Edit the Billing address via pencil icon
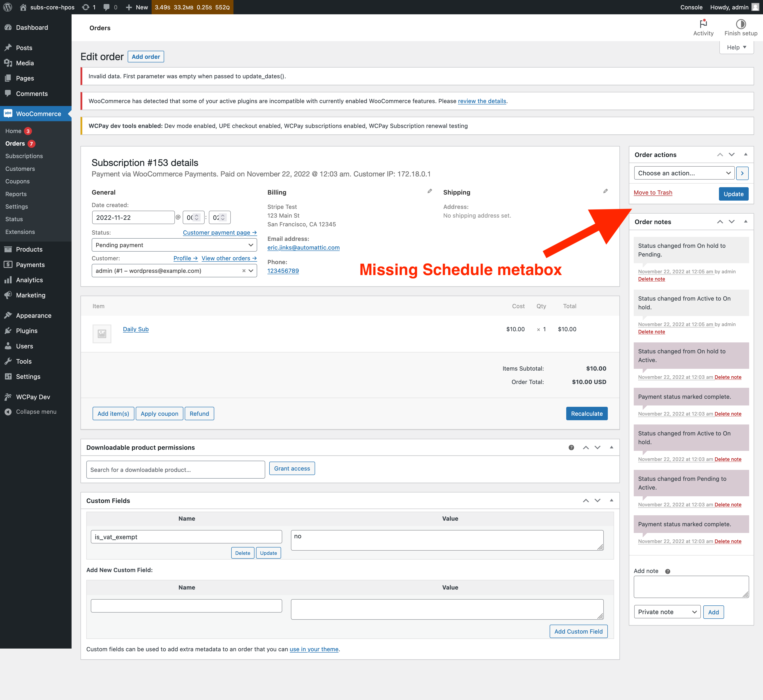The image size is (763, 700). click(430, 191)
